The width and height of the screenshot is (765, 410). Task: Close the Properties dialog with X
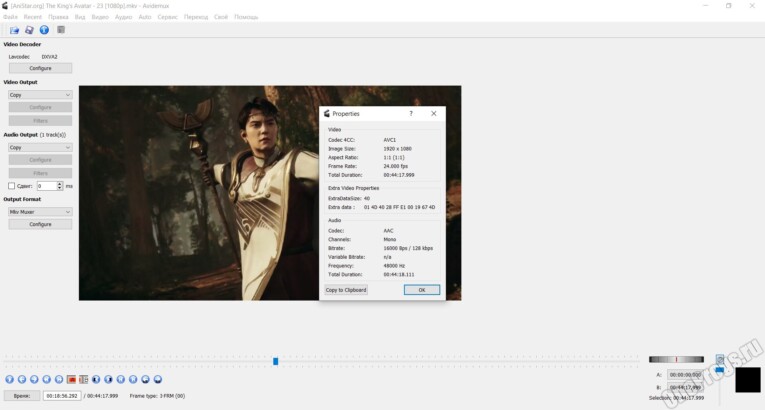point(434,113)
